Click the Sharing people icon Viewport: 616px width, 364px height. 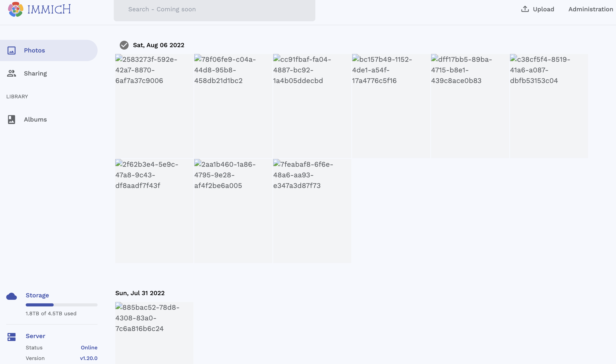tap(12, 73)
